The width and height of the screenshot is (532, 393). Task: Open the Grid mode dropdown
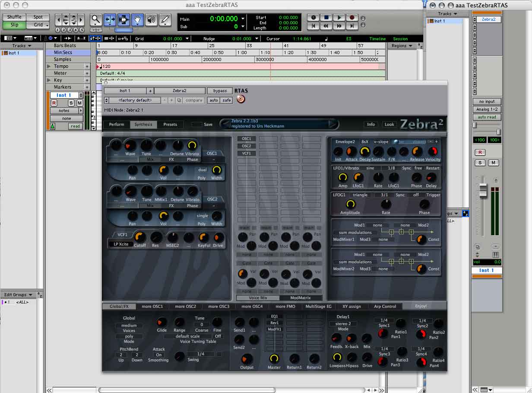tap(38, 25)
